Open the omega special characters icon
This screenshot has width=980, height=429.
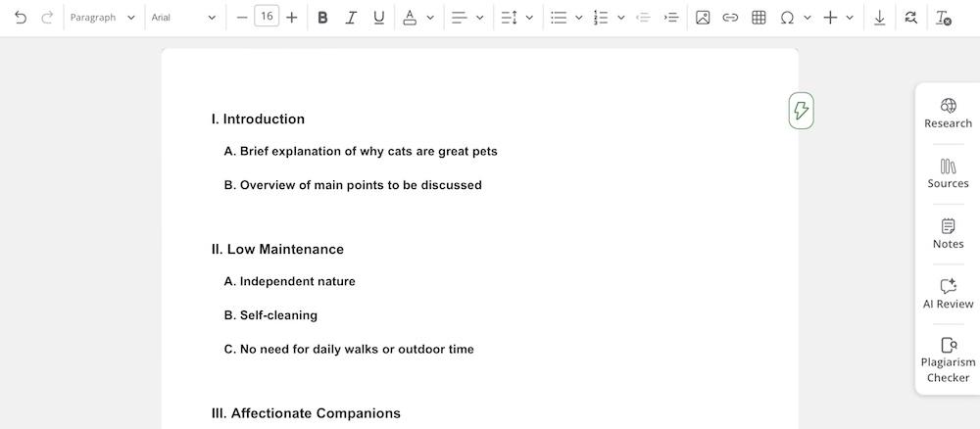point(787,18)
